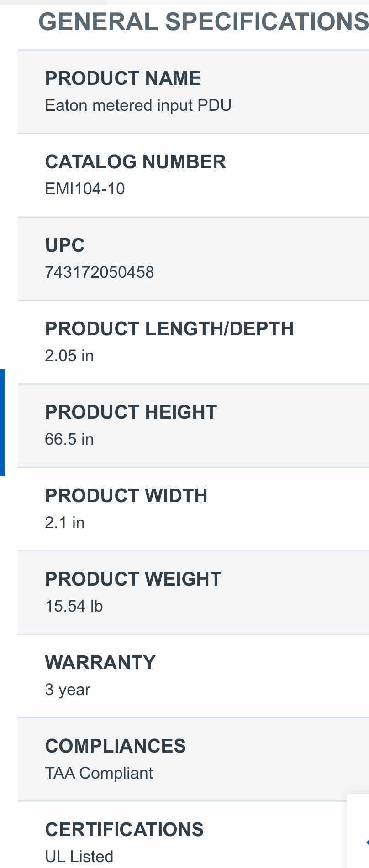
Task: Click the 15.54 lb weight value
Action: (74, 606)
